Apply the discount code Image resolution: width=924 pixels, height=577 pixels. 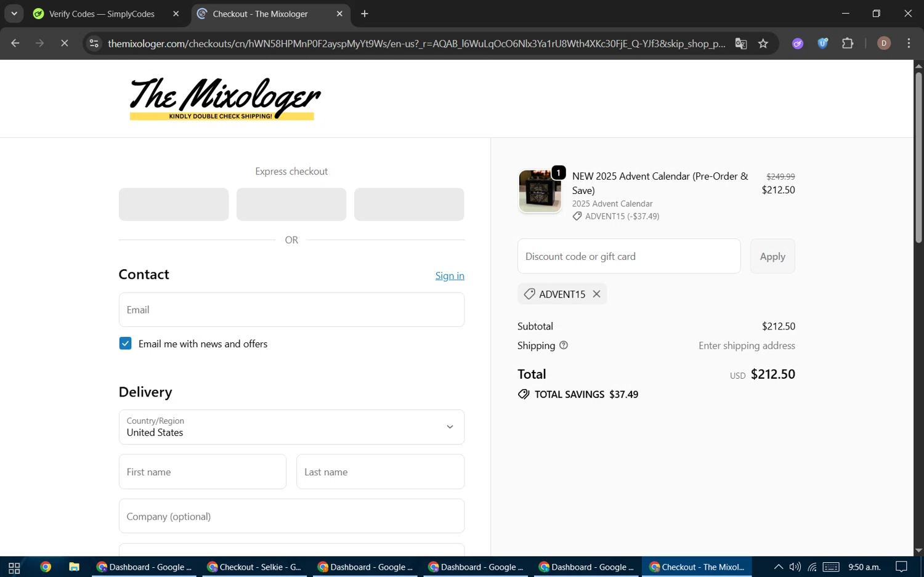(772, 256)
